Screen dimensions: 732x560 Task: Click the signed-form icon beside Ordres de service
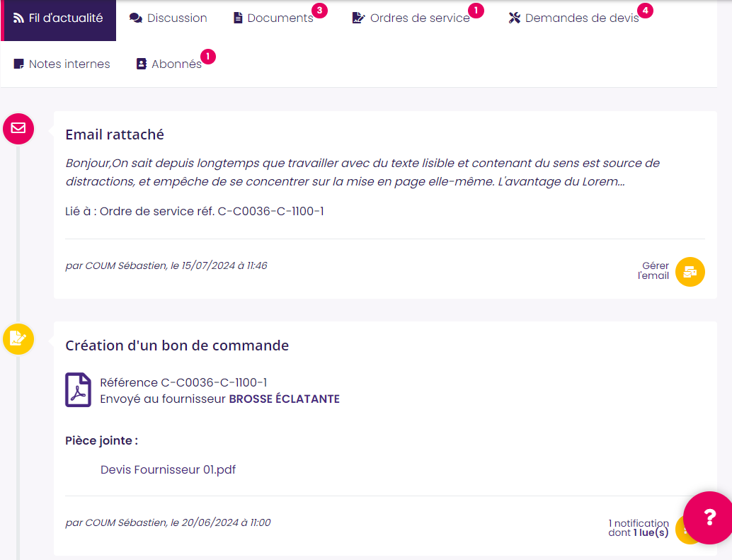(358, 18)
